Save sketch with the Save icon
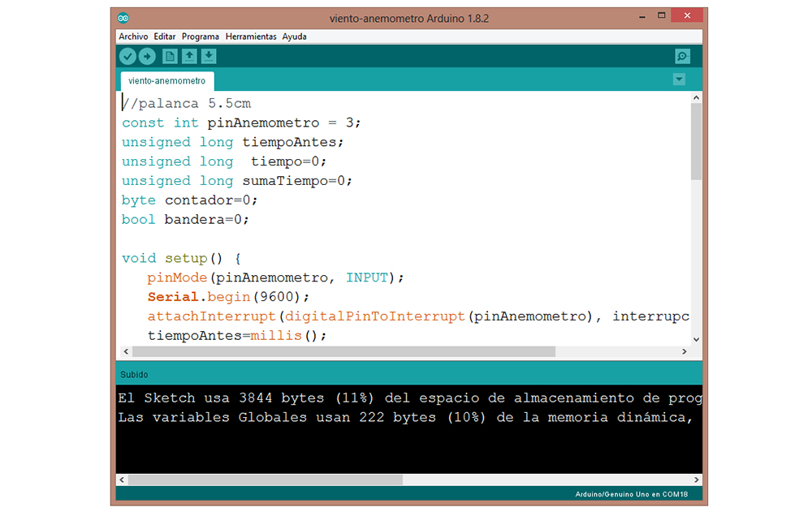Screen dimensions: 812x516 pos(209,56)
